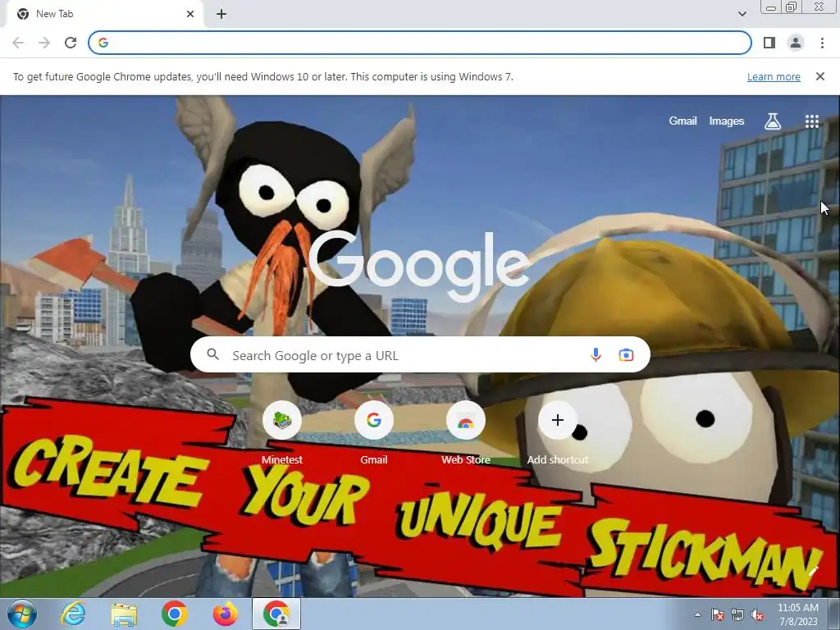
Task: Open the Images link
Action: 727,121
